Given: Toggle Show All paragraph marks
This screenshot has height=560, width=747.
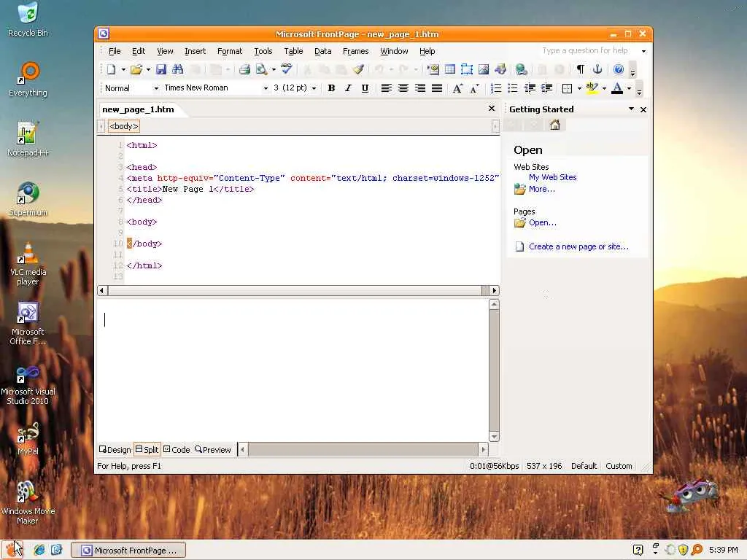Looking at the screenshot, I should tap(580, 69).
